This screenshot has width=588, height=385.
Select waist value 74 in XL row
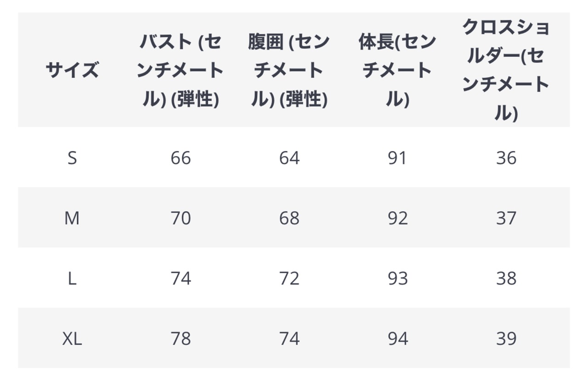pyautogui.click(x=289, y=339)
